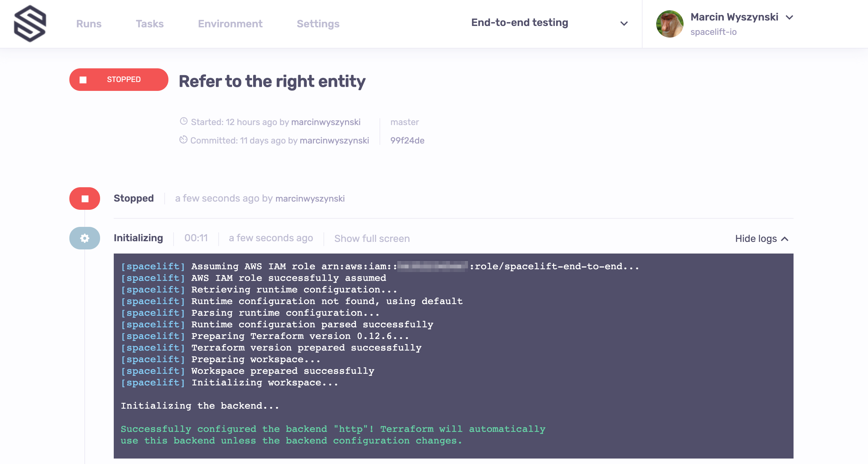Click the commit icon beside Committed

(183, 140)
